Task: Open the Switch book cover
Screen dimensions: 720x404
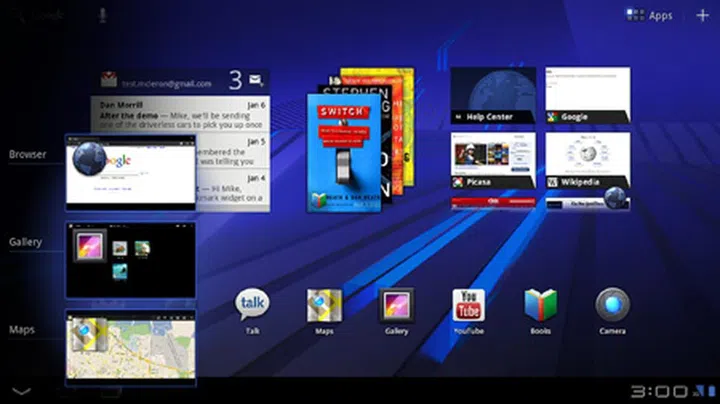Action: click(x=343, y=153)
